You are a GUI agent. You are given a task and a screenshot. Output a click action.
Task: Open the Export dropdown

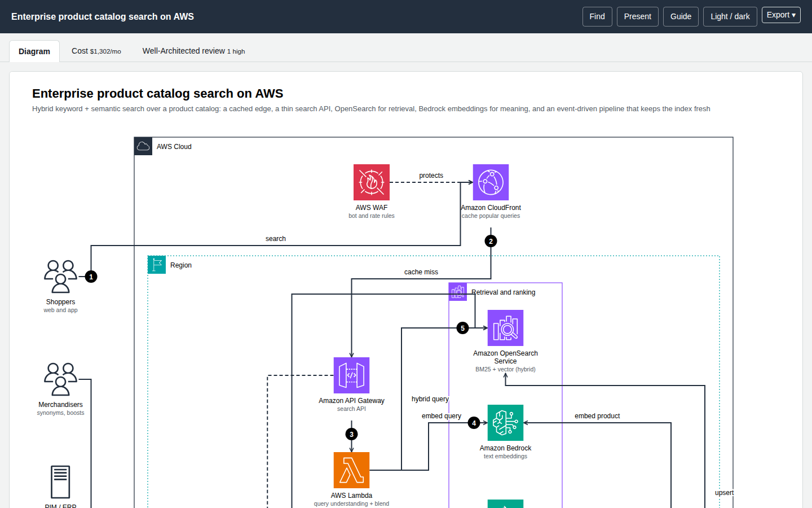tap(781, 15)
